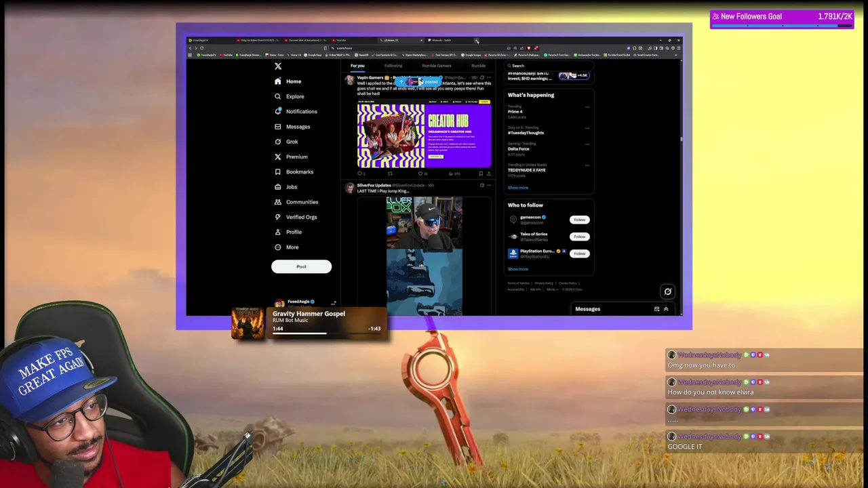The width and height of the screenshot is (868, 488).
Task: Switch to the Following tab
Action: 393,66
